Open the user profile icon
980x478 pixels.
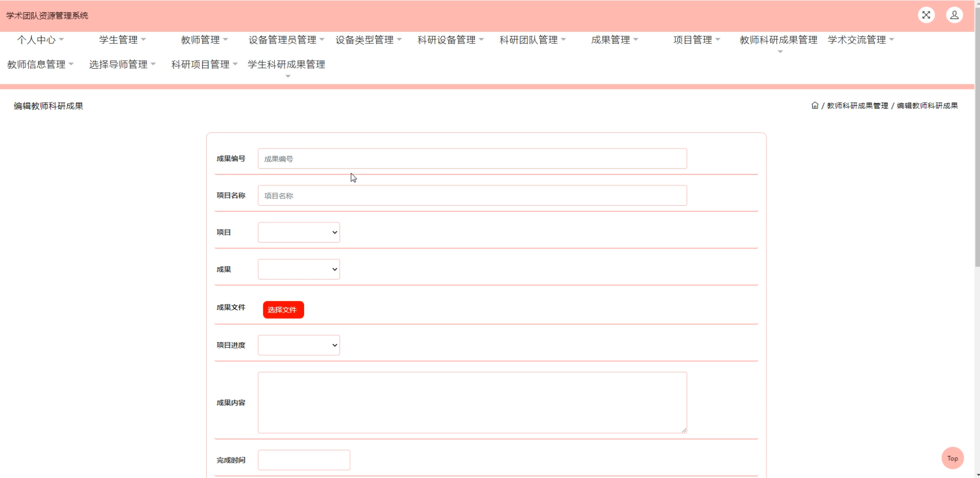[x=954, y=15]
